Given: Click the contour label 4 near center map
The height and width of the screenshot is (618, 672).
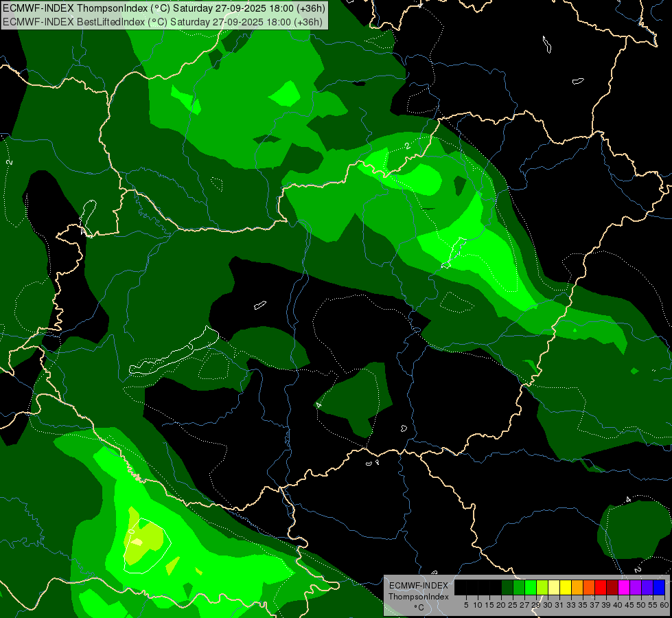Looking at the screenshot, I should [x=318, y=405].
